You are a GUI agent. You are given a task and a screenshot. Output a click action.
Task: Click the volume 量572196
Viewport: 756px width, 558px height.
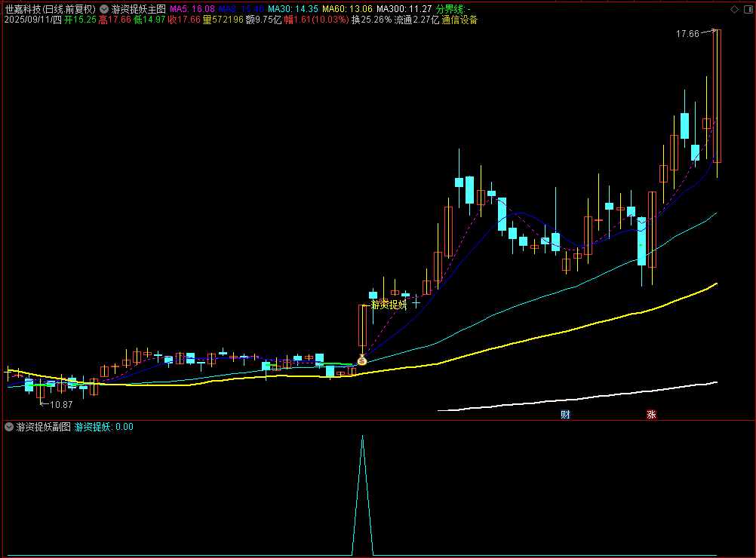coord(223,20)
